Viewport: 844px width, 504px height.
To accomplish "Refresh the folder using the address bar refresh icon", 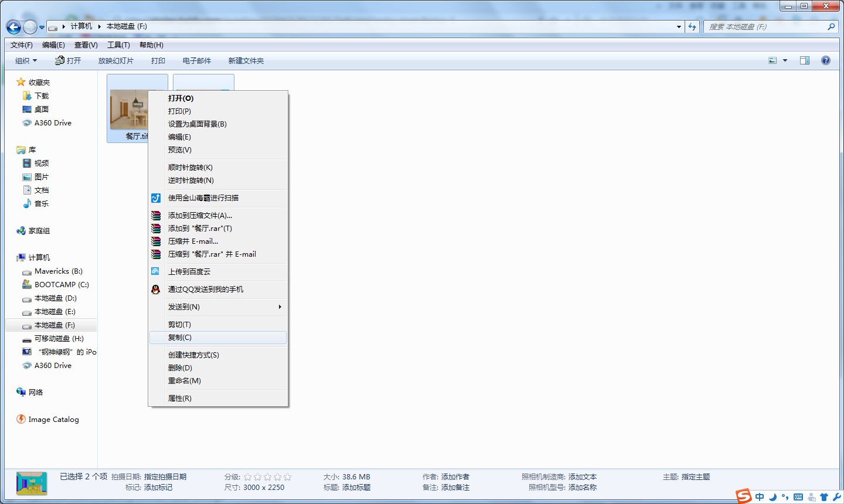I will (x=692, y=26).
